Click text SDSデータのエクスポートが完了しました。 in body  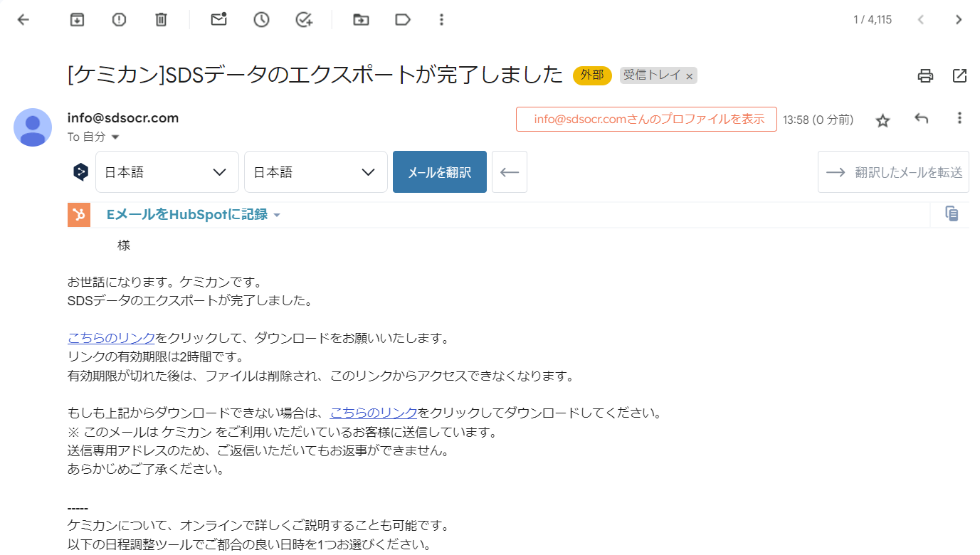190,300
